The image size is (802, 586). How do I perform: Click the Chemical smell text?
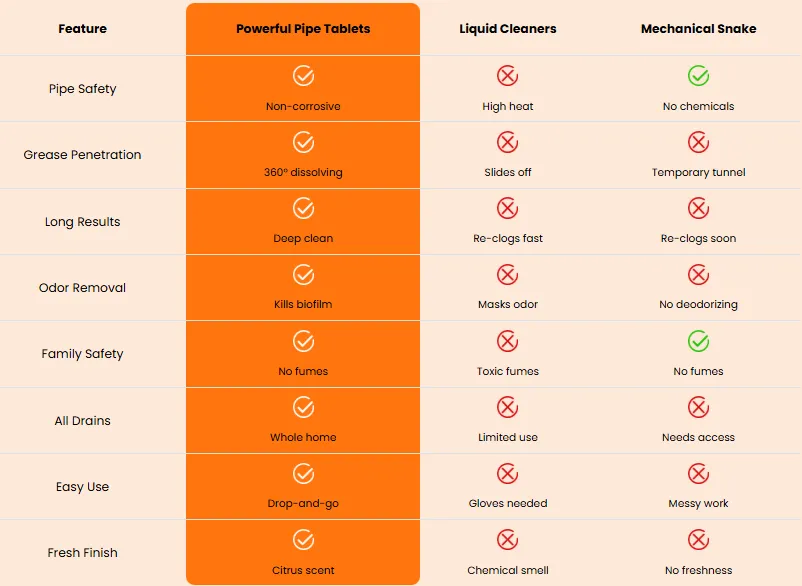click(x=507, y=570)
